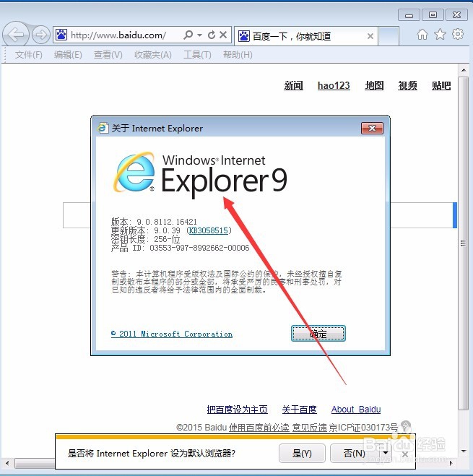The width and height of the screenshot is (473, 476).
Task: Click the IE icon in dialog title bar
Action: pyautogui.click(x=103, y=128)
